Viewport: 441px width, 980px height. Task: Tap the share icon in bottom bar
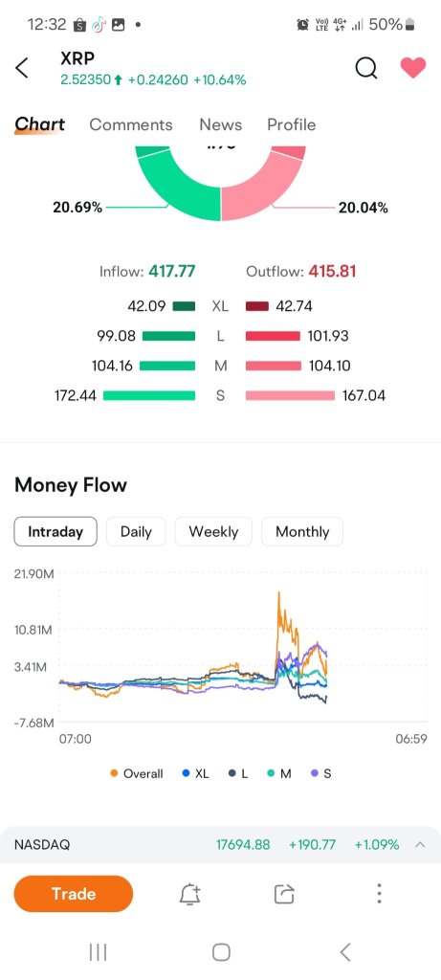tap(284, 895)
